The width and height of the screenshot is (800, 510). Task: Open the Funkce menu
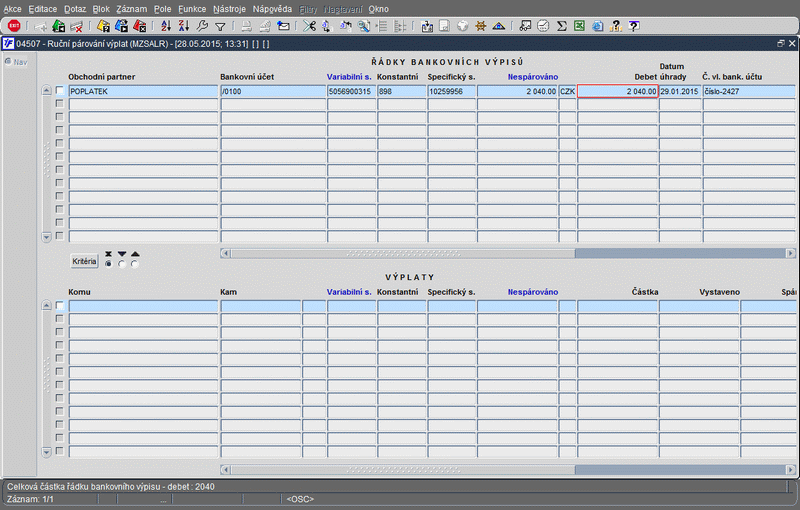(x=192, y=9)
